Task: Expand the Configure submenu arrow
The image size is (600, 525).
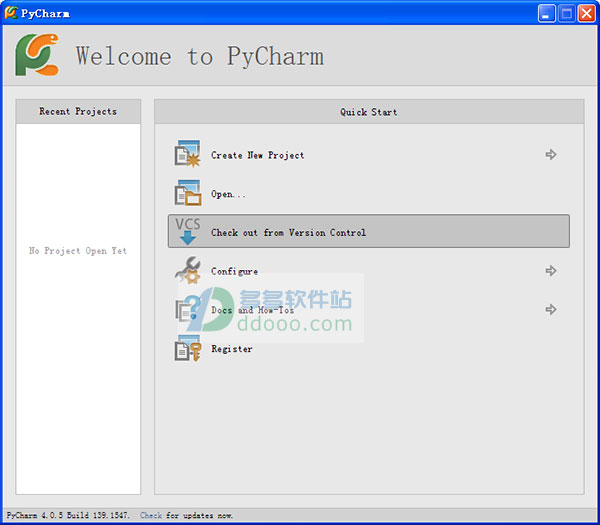Action: click(551, 271)
